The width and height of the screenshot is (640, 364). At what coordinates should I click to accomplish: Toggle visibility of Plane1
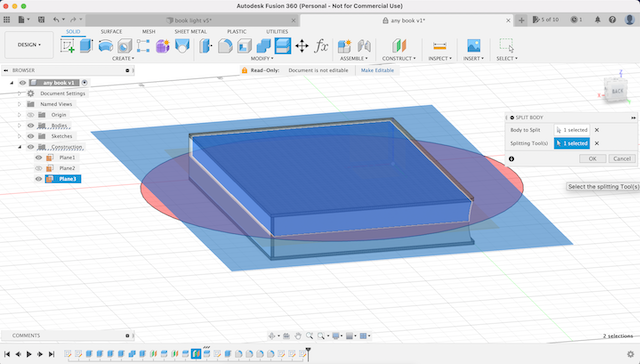tap(39, 158)
